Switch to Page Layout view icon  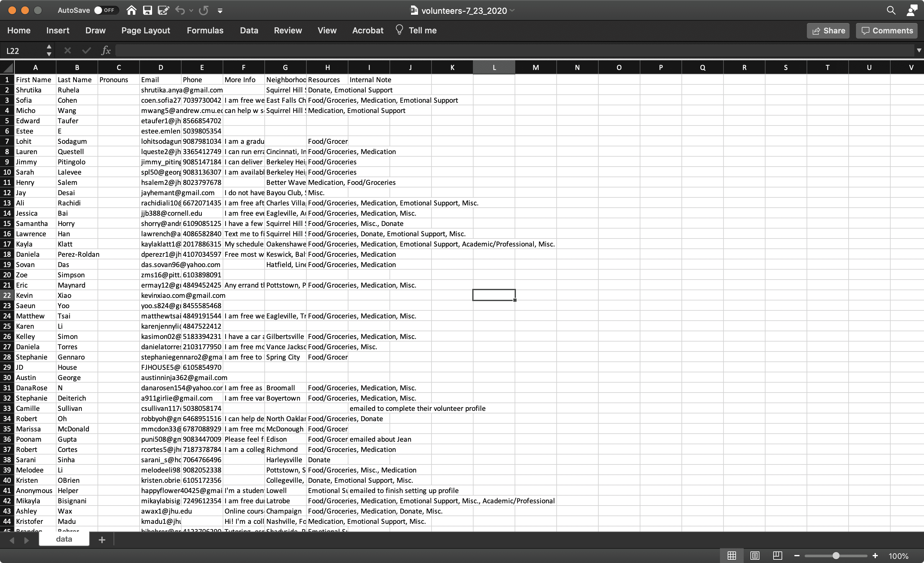point(755,556)
